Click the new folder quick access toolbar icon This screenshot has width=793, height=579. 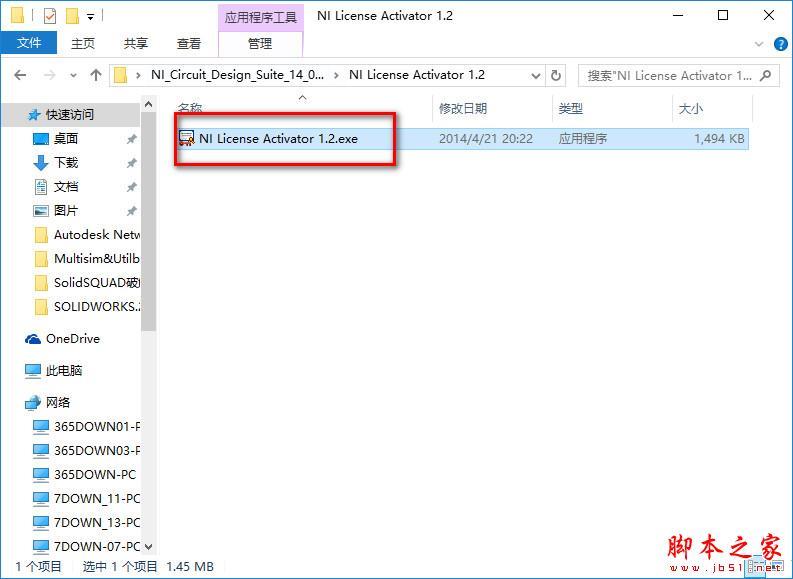73,17
